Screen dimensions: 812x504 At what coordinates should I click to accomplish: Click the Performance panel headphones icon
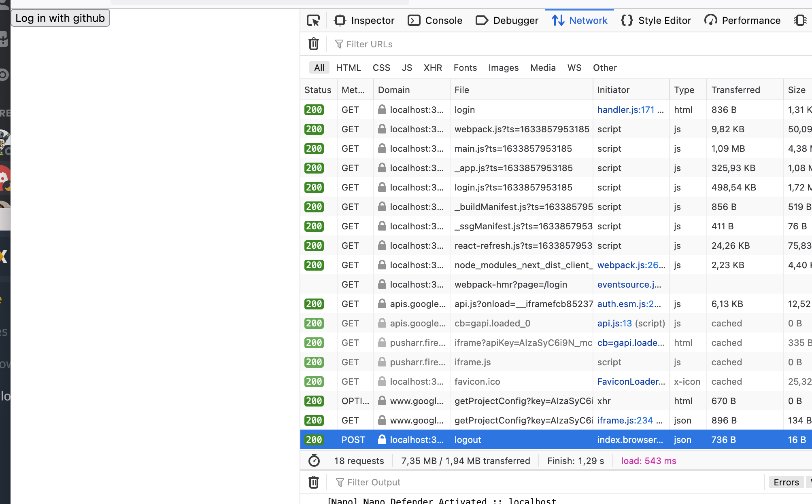pos(710,20)
